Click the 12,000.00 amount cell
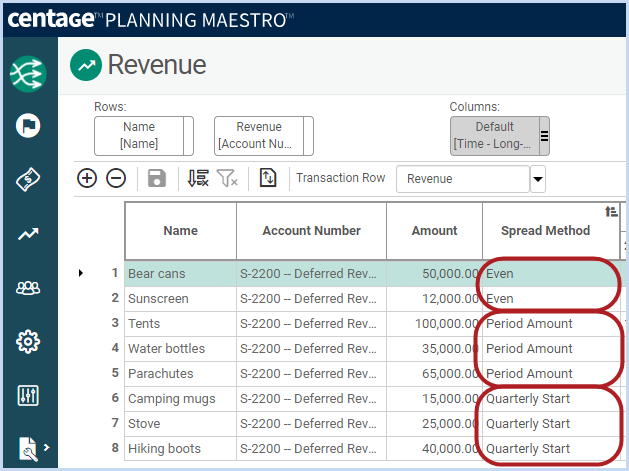This screenshot has width=629, height=471. [x=434, y=299]
